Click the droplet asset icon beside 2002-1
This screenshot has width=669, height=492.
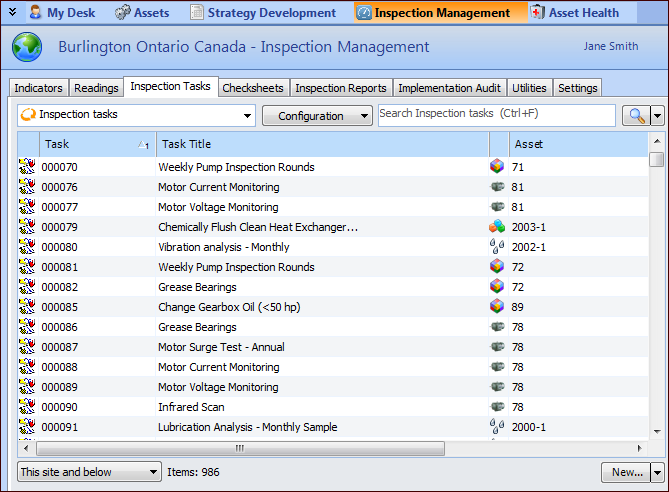click(x=497, y=247)
